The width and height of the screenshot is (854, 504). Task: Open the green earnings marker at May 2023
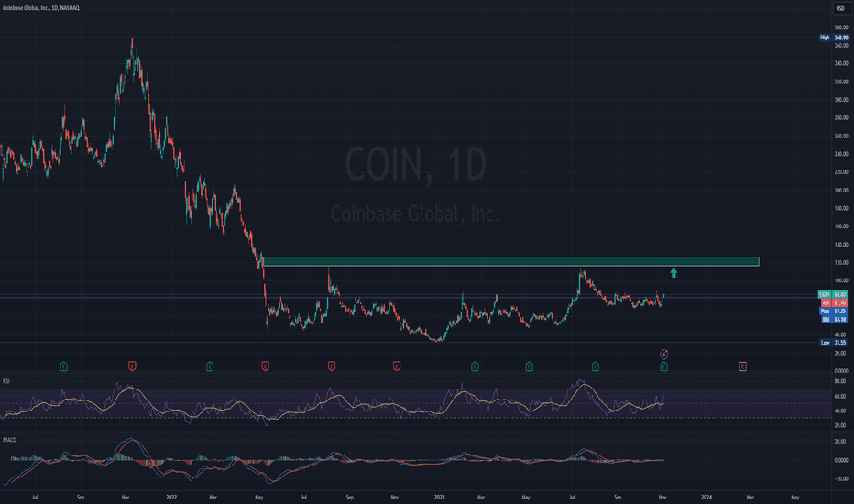(529, 367)
